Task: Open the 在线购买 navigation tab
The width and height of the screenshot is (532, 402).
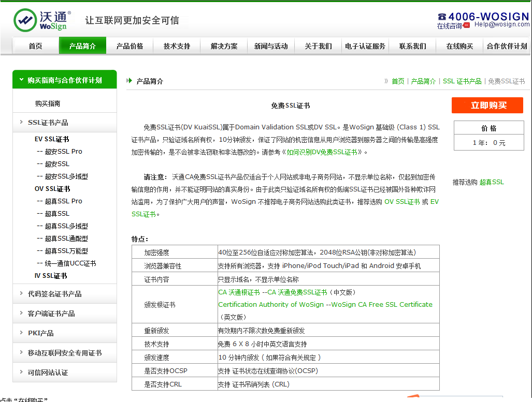Action: coord(459,46)
